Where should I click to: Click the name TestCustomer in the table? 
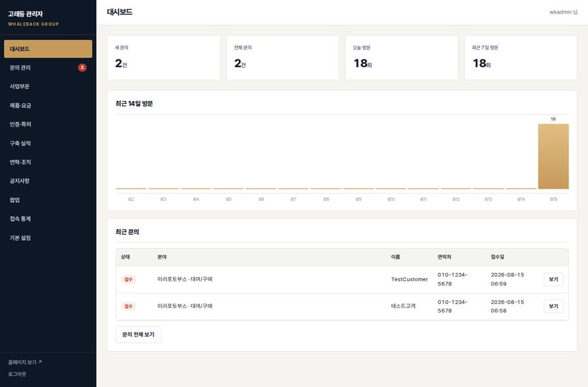click(x=410, y=279)
